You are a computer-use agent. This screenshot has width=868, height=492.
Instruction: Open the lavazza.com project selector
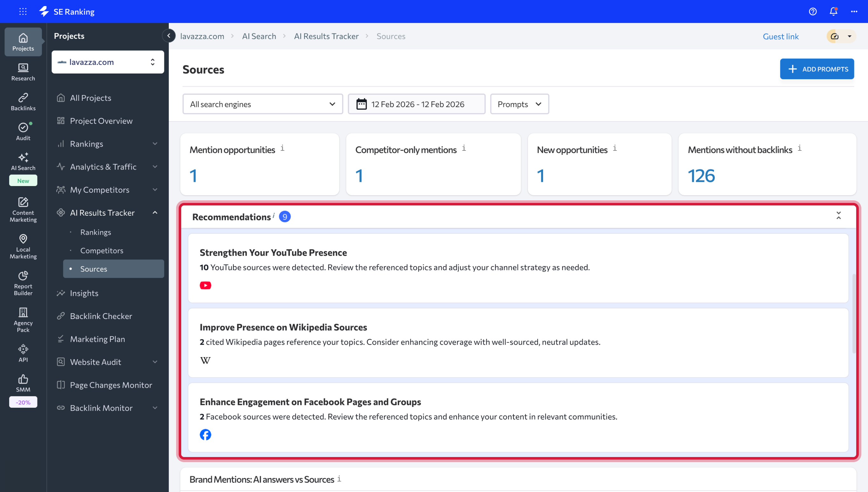pyautogui.click(x=108, y=62)
